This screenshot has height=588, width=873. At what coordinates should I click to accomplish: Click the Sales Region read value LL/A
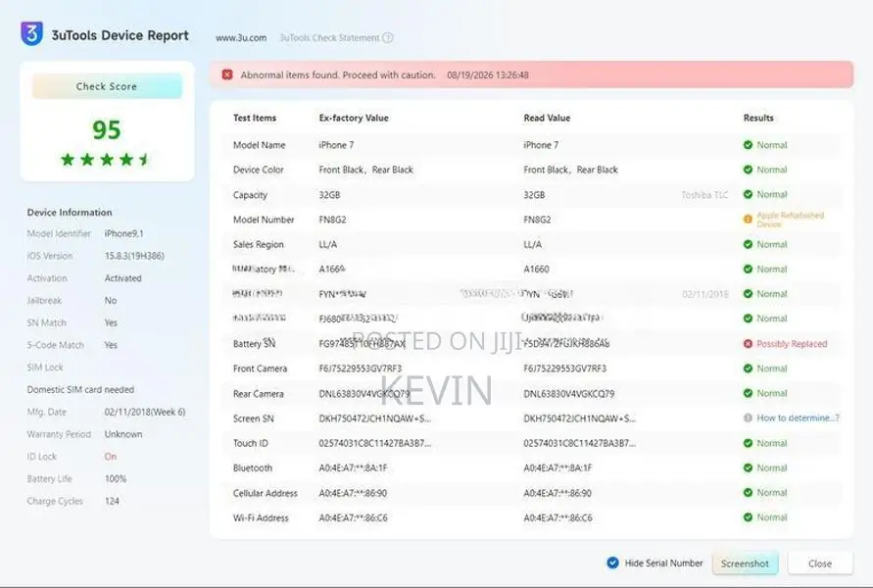(x=532, y=244)
